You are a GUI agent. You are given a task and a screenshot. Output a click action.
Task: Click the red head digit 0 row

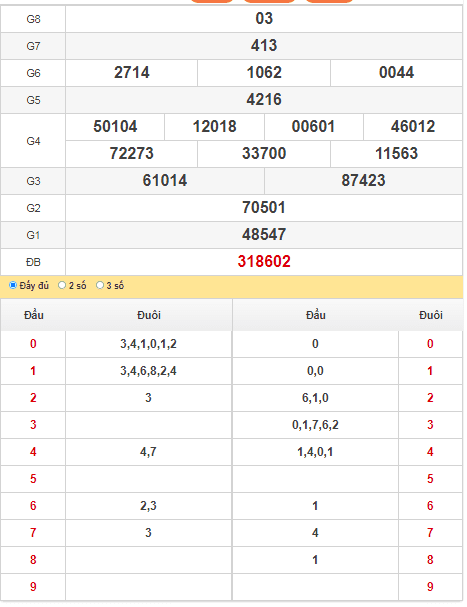[33, 344]
